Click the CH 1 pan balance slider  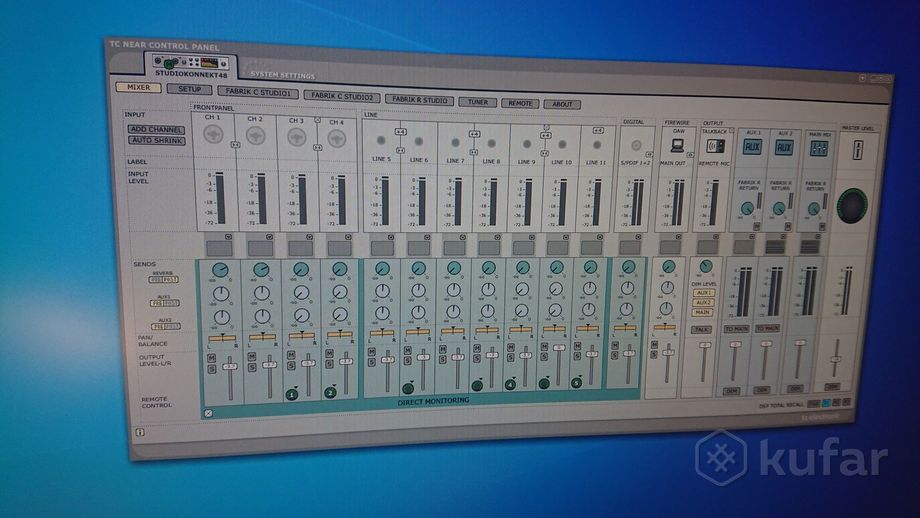pos(222,338)
